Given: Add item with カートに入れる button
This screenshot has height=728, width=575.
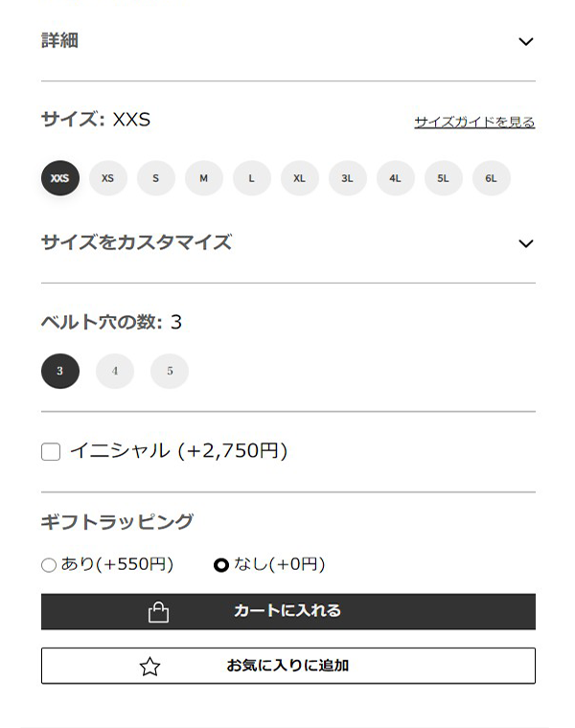Looking at the screenshot, I should 288,611.
